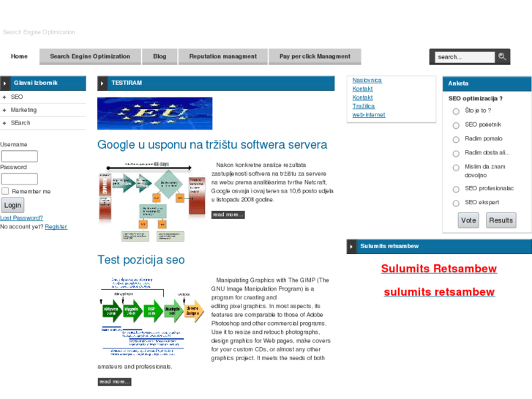Click the Vote button
The width and height of the screenshot is (532, 399).
468,220
